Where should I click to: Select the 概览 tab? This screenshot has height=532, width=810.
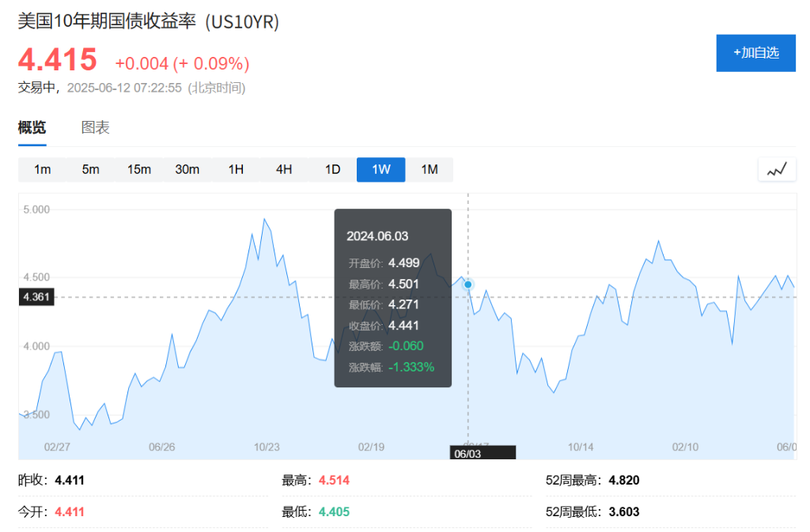tap(32, 127)
